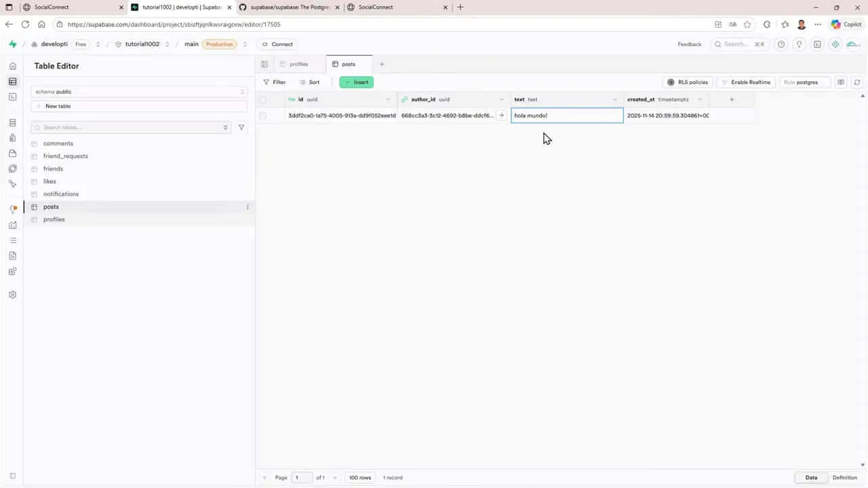Click the Connect button in the top bar
The height and width of the screenshot is (488, 868).
[x=278, y=44]
